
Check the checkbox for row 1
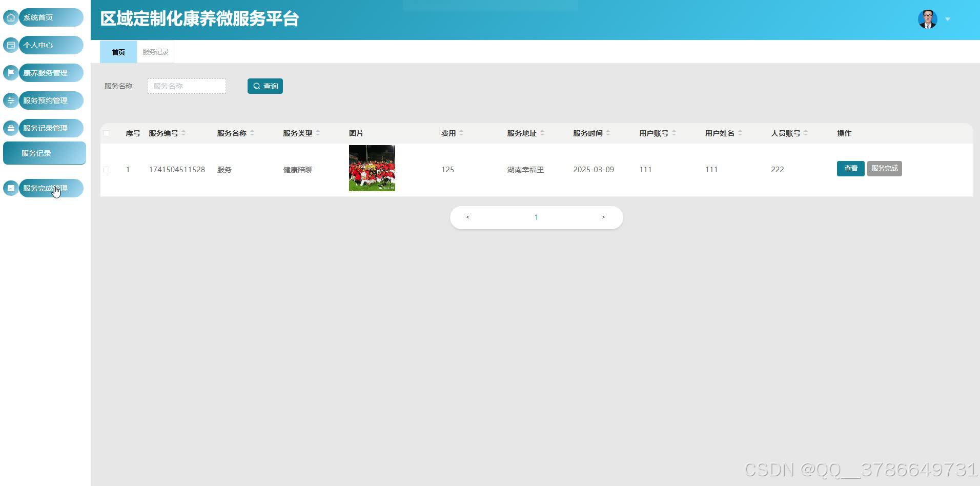(x=106, y=170)
